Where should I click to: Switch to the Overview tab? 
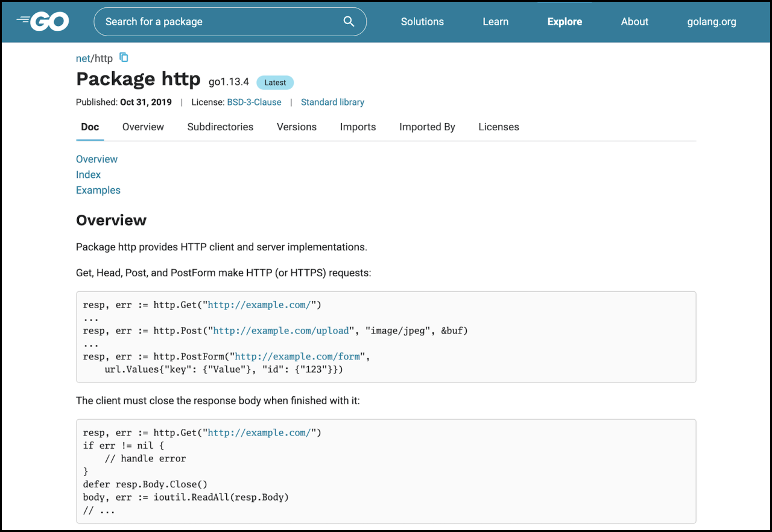tap(142, 127)
